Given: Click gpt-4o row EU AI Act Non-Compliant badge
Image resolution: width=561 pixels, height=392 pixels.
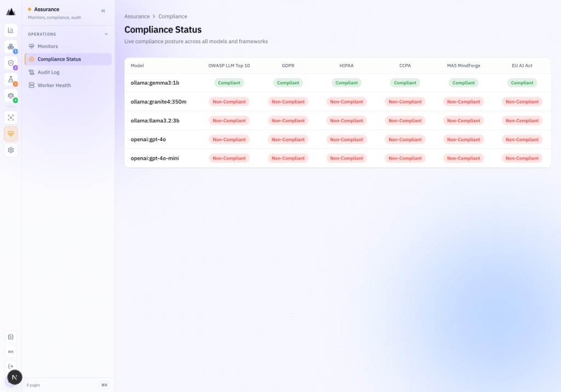Looking at the screenshot, I should tap(522, 140).
